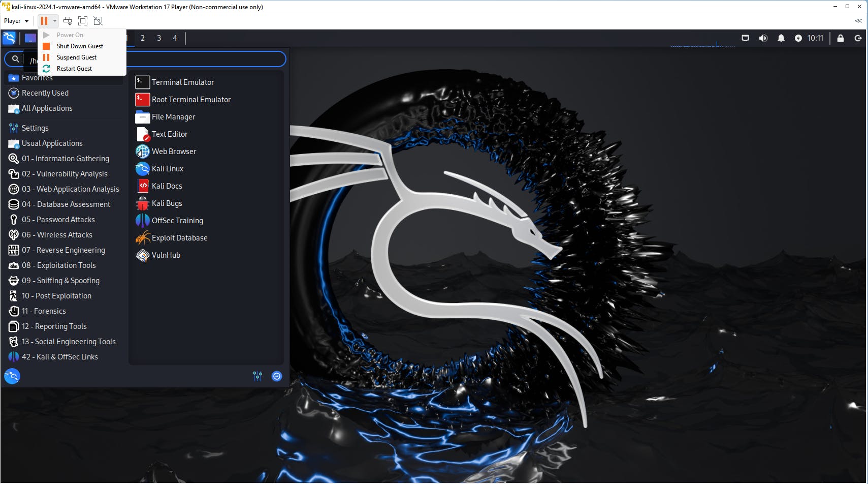Choose Restart Guest from power menu
This screenshot has height=484, width=868.
(75, 69)
